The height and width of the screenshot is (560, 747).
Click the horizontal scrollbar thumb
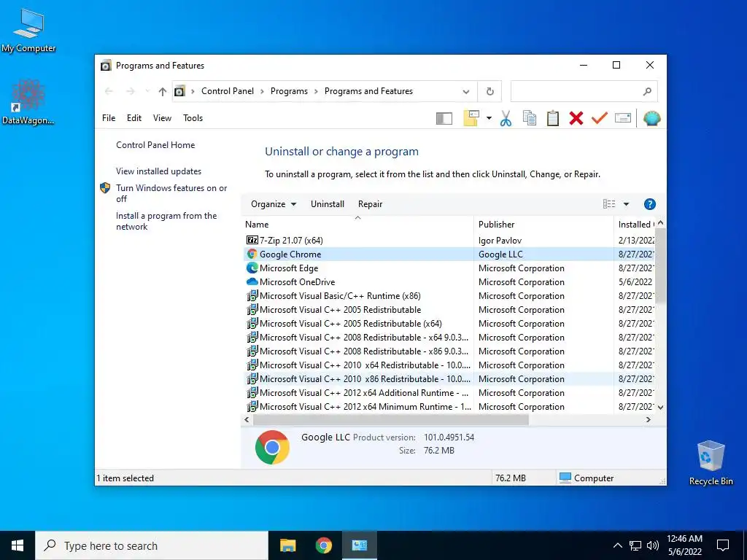391,419
